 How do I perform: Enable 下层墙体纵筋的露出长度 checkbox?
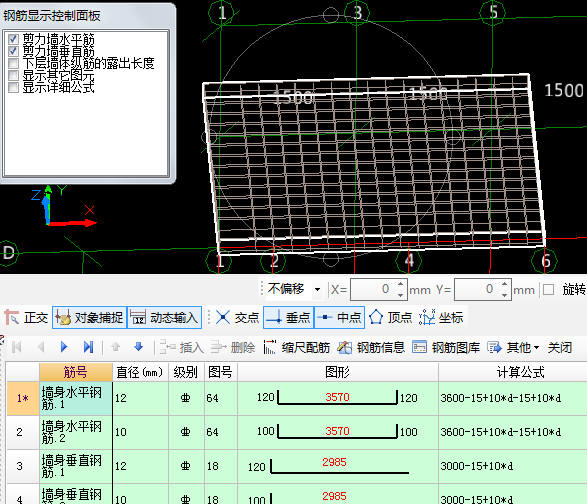coord(13,63)
